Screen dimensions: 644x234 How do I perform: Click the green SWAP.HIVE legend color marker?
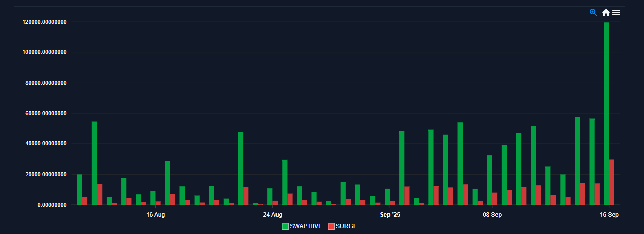(x=285, y=226)
